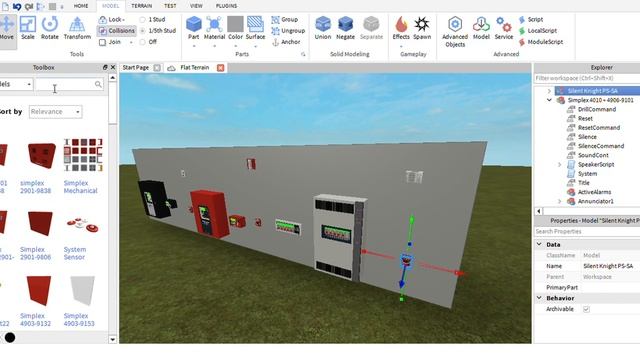
Task: Click the black color circle in Toolbox
Action: coord(10,338)
